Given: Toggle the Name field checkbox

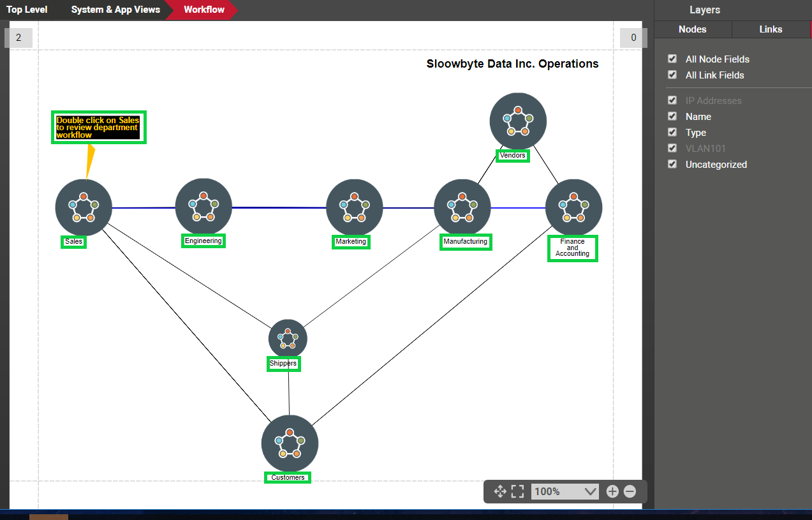Looking at the screenshot, I should [x=672, y=116].
